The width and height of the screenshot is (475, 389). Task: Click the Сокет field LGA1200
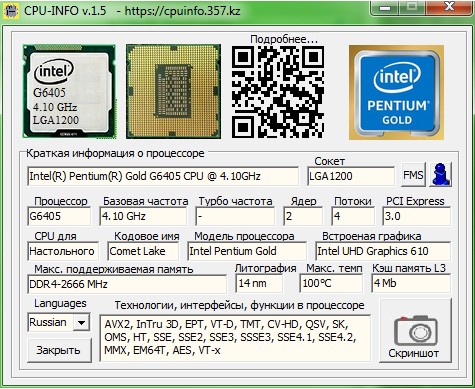(351, 176)
